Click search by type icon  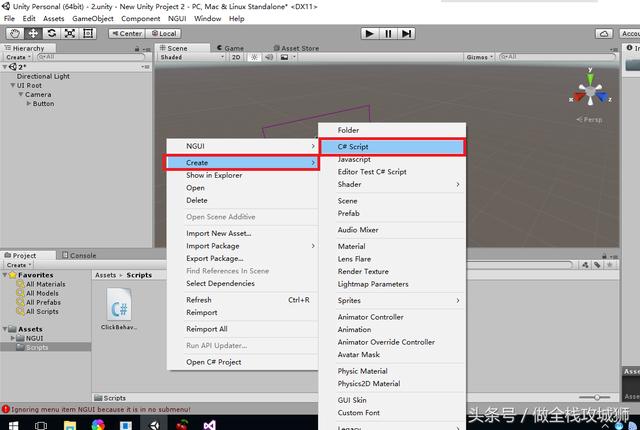tap(585, 265)
